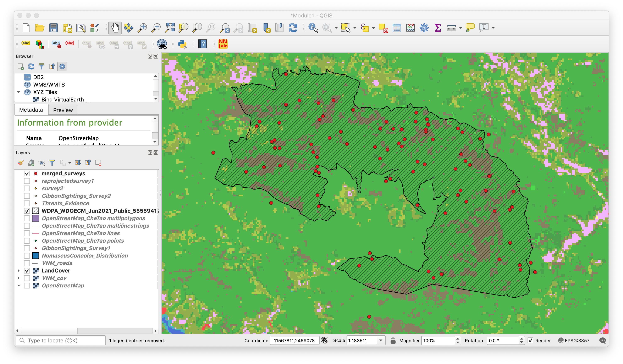
Task: Click the Type to locate search field
Action: 61,341
